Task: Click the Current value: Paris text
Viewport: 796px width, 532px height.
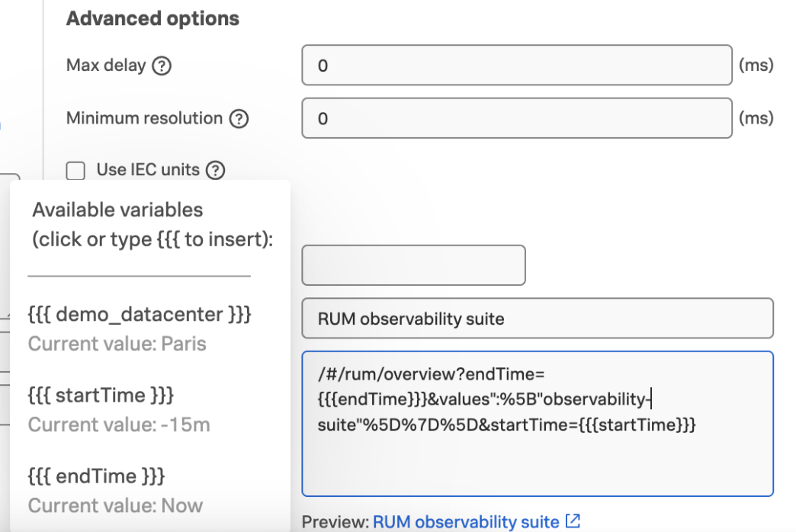Action: [117, 344]
